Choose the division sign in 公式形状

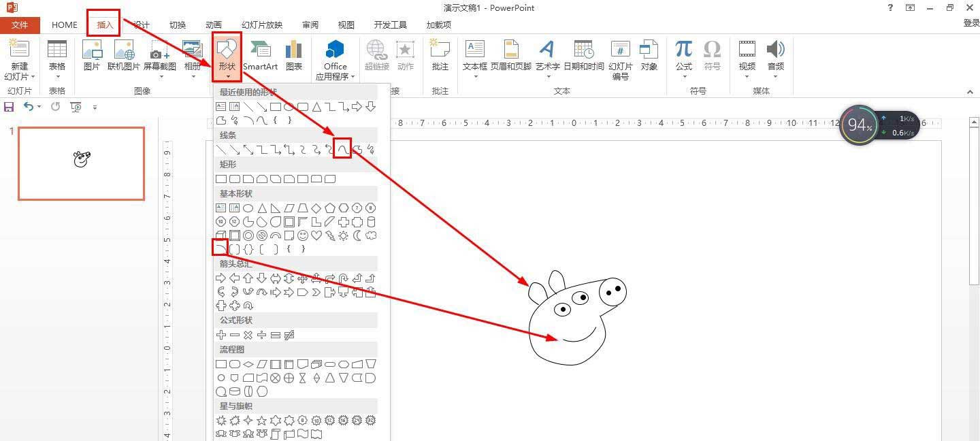click(x=262, y=335)
